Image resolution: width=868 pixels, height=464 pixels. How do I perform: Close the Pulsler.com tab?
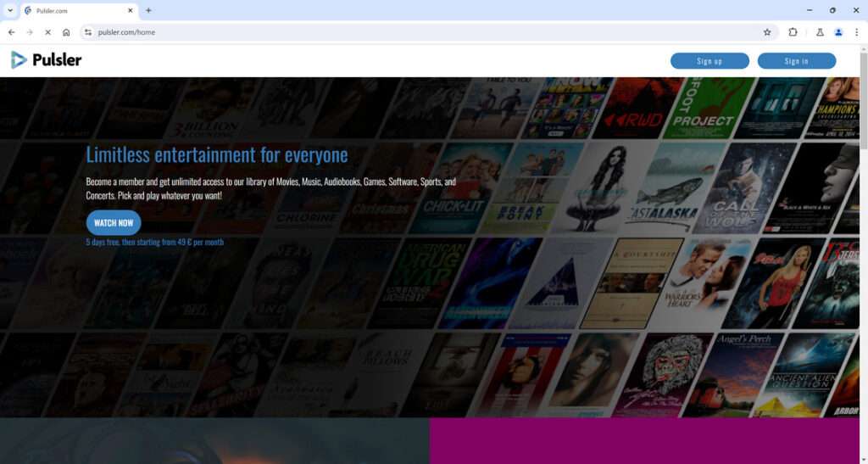(131, 10)
